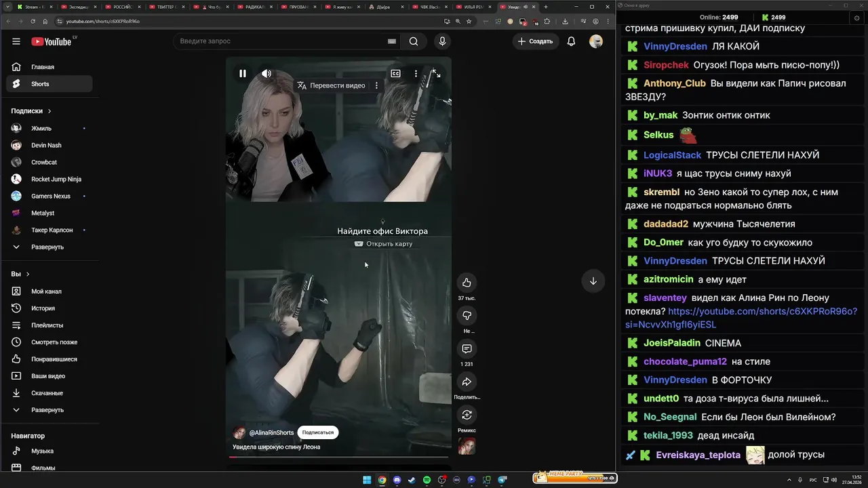Click VinnyDresden's username on ЛЯ КАКОЙ message
This screenshot has height=488, width=868.
675,47
